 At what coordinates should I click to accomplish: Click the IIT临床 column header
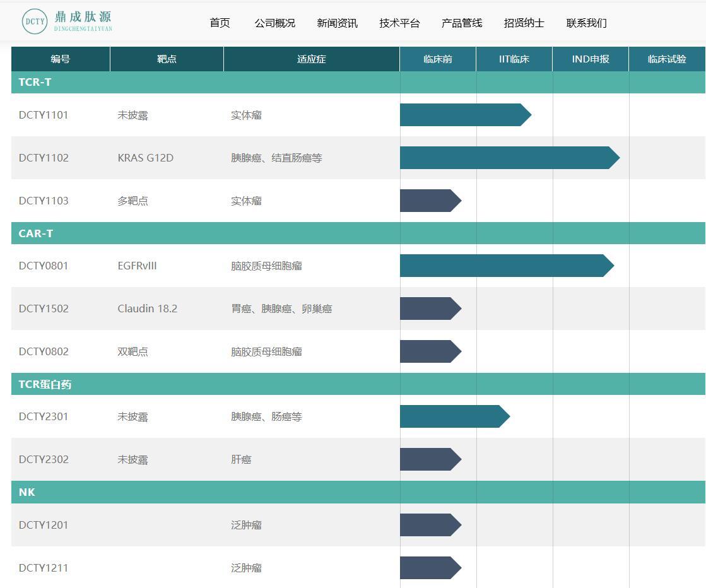[x=514, y=59]
